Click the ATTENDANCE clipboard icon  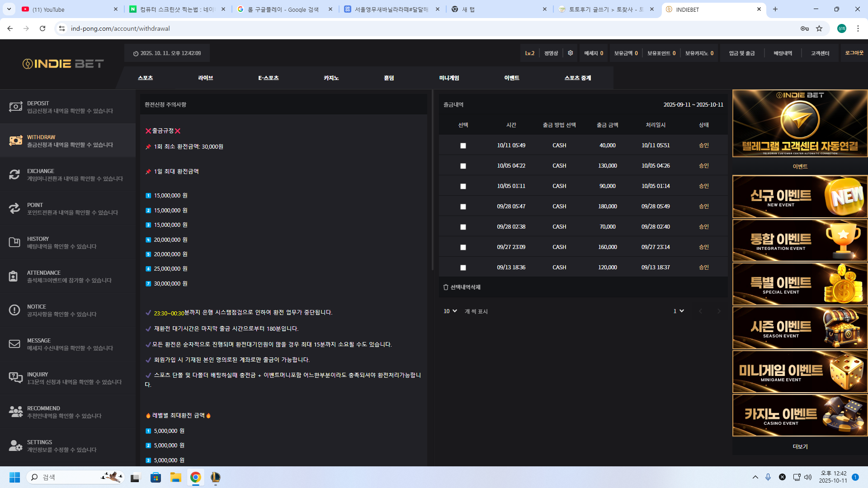point(14,276)
